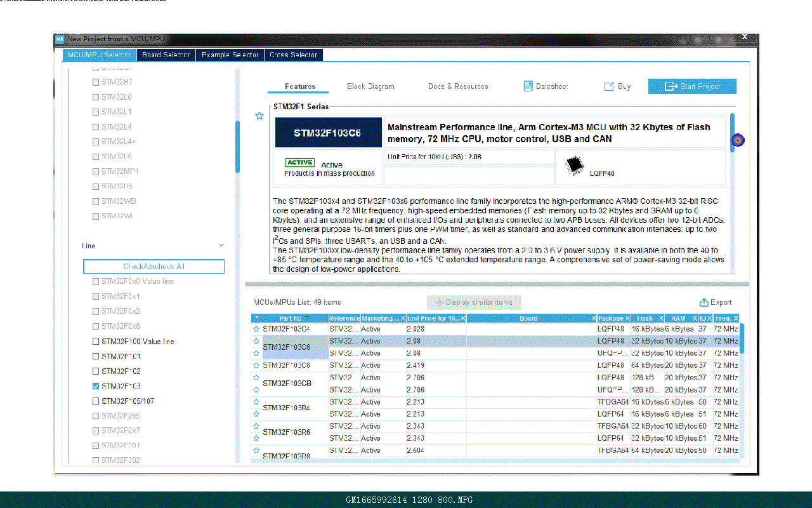Remove the RAM column with its X

click(694, 318)
